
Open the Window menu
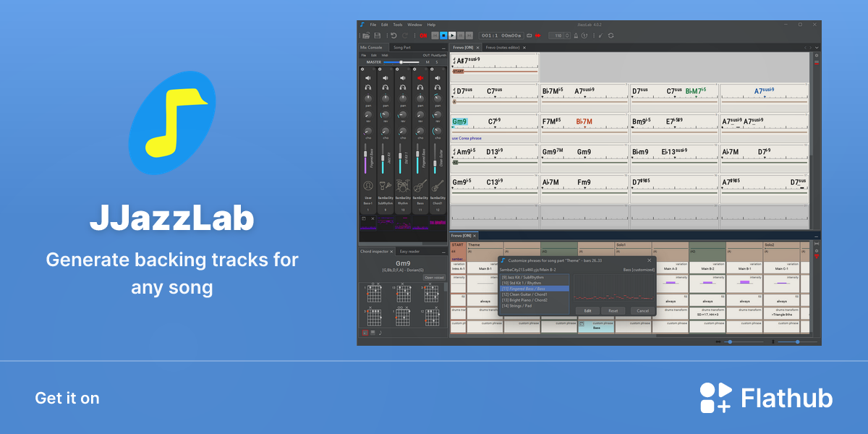click(x=414, y=25)
